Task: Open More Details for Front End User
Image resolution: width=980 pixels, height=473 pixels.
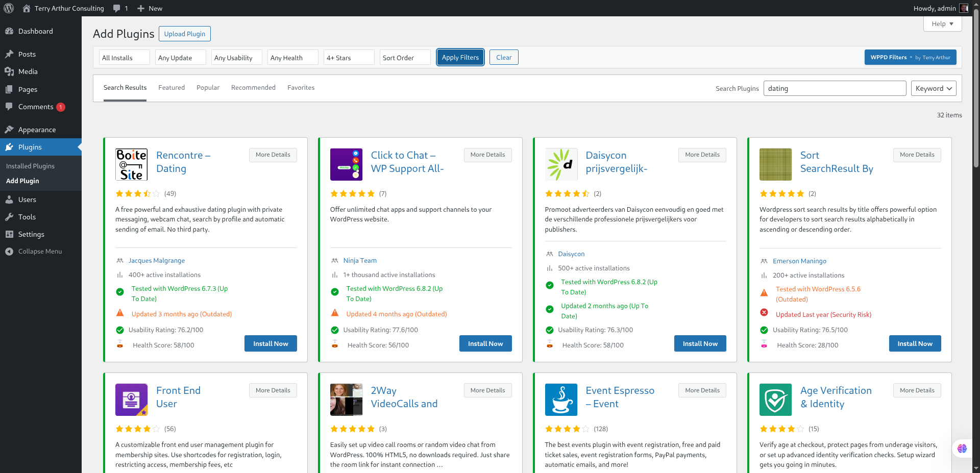Action: pyautogui.click(x=273, y=390)
